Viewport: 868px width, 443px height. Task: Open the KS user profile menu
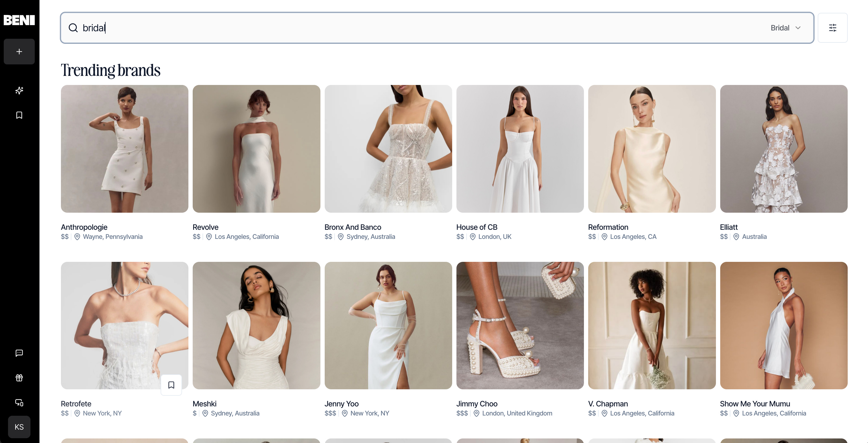click(x=19, y=427)
